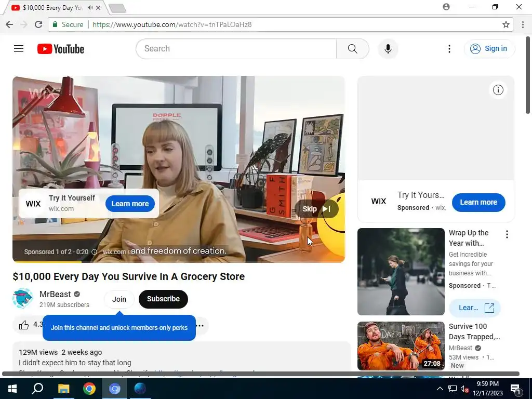Bookmark page with star icon
This screenshot has width=532, height=399.
[x=506, y=24]
